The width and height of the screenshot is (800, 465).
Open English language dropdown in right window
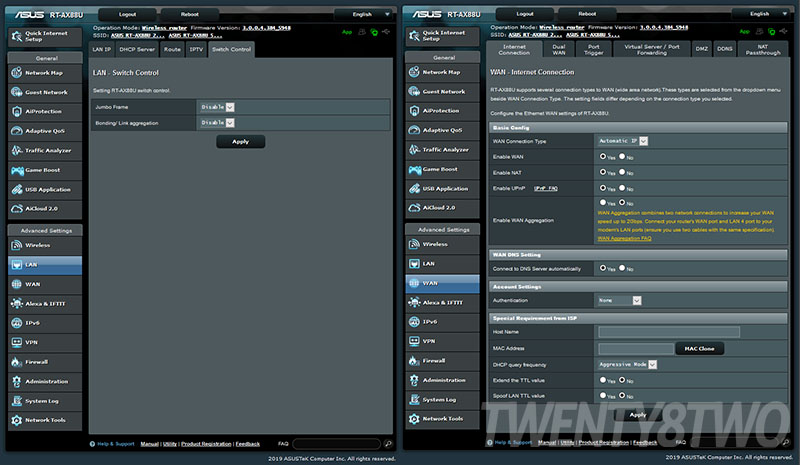(763, 14)
